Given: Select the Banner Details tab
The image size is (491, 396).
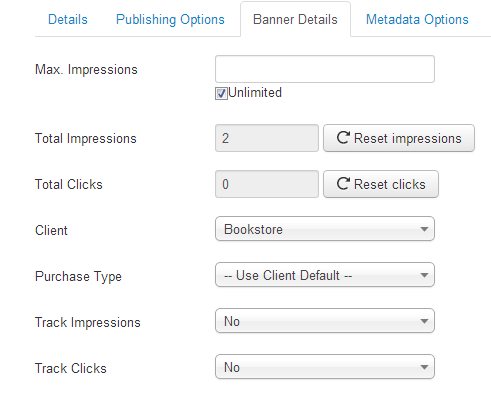Looking at the screenshot, I should point(295,19).
